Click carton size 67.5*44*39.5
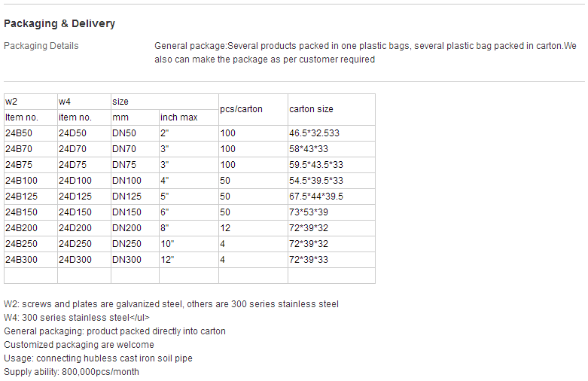 pyautogui.click(x=331, y=196)
